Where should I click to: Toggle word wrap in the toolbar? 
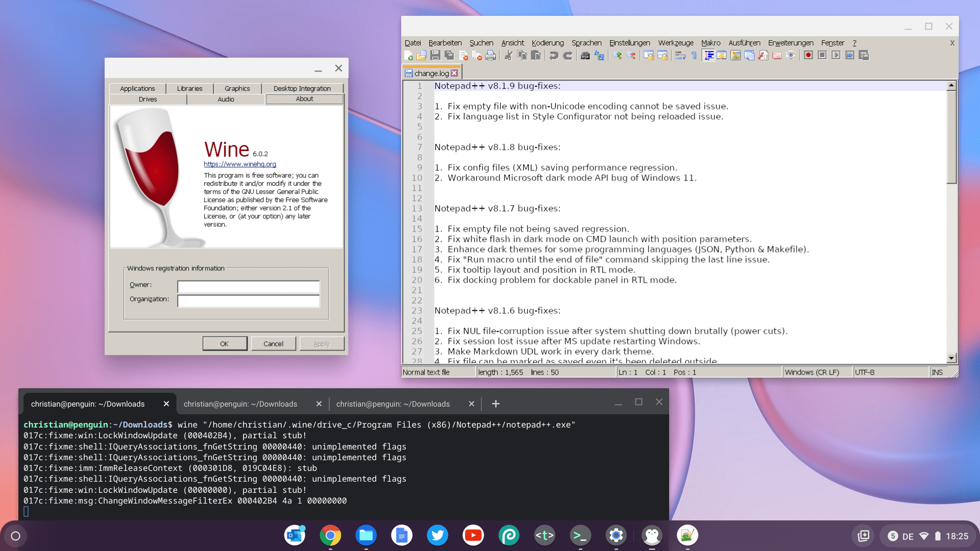click(680, 56)
